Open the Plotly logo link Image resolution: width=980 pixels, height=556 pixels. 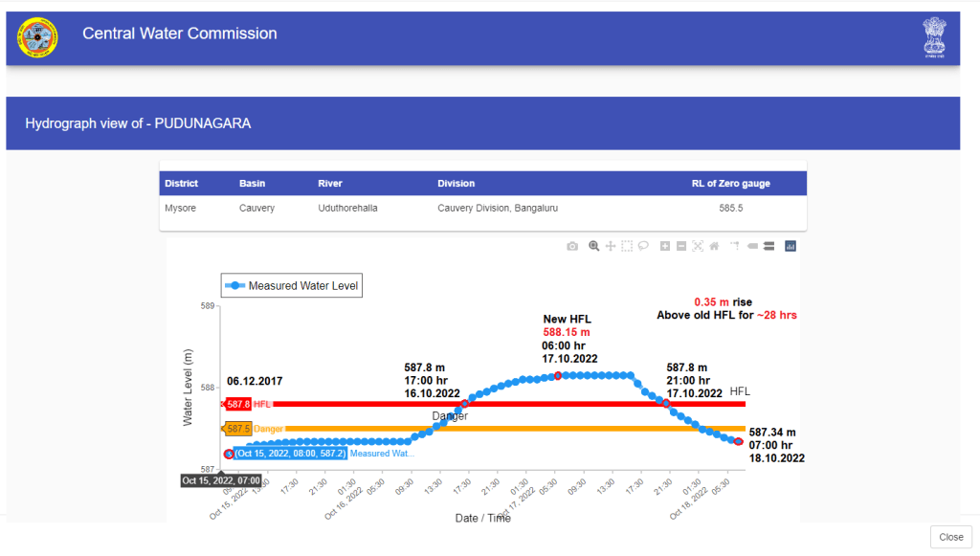click(791, 246)
